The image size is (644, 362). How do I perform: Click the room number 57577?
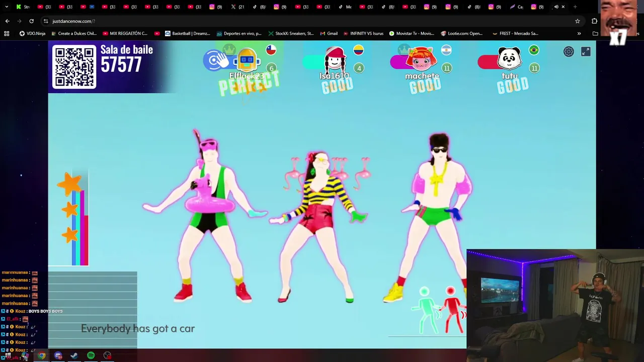tap(121, 65)
